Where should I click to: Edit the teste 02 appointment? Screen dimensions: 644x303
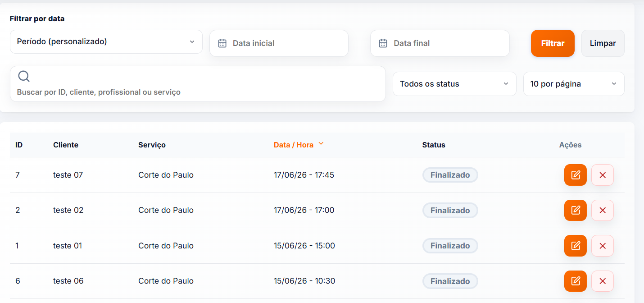tap(576, 210)
